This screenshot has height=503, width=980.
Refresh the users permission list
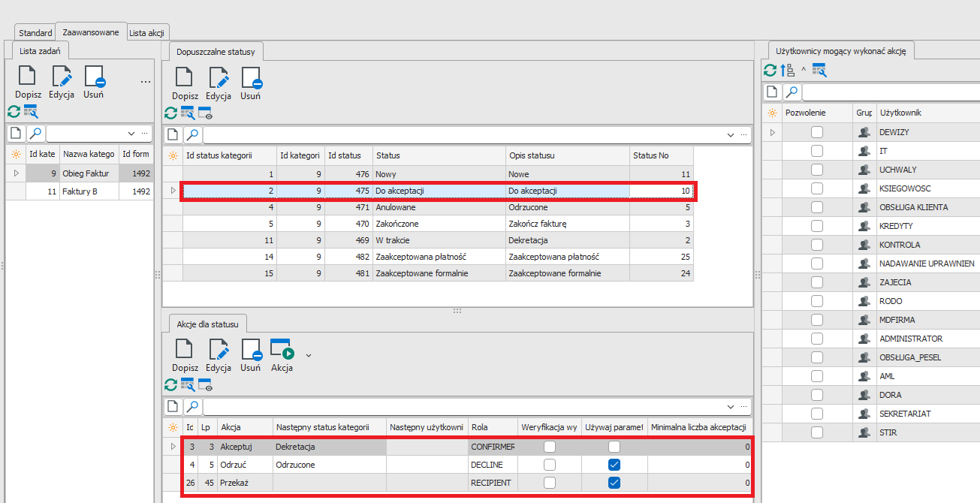pos(770,71)
